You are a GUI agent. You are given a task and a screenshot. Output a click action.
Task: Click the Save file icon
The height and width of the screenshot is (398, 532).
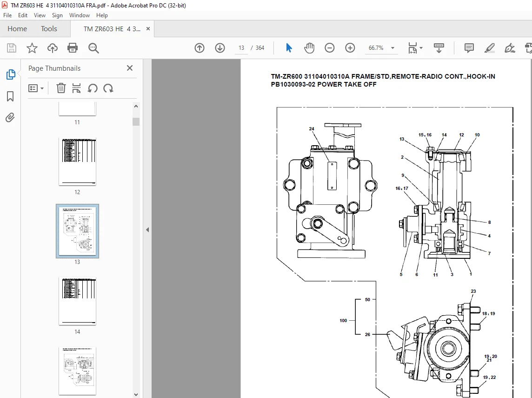[x=12, y=48]
